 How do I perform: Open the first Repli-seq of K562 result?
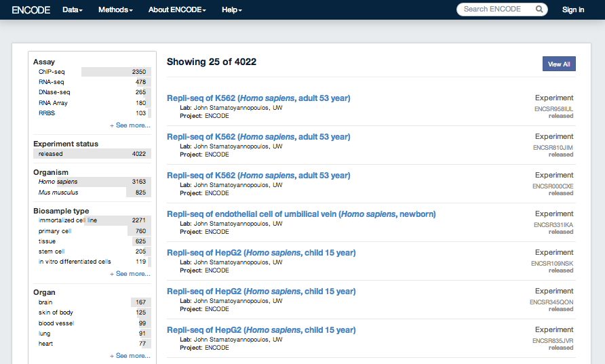tap(258, 98)
